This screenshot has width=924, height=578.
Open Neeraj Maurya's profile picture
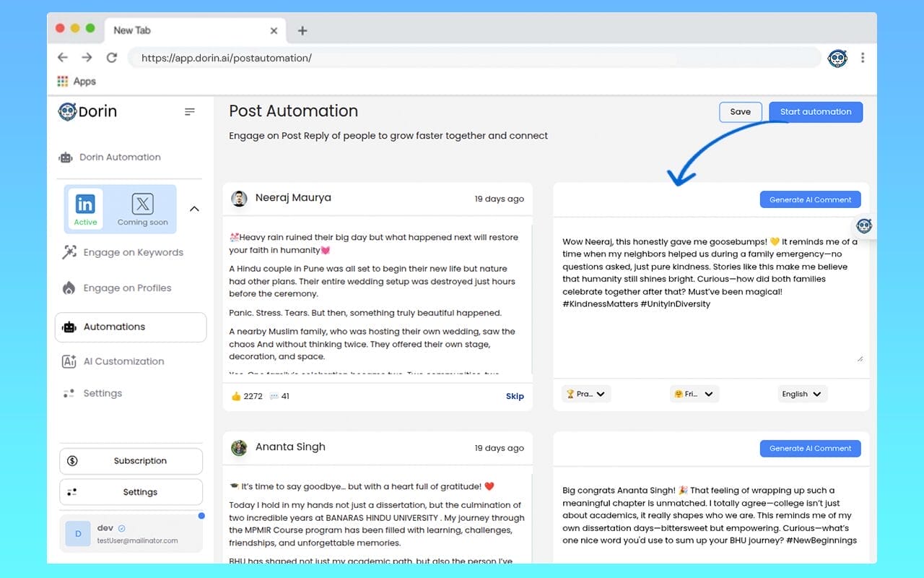click(x=239, y=199)
